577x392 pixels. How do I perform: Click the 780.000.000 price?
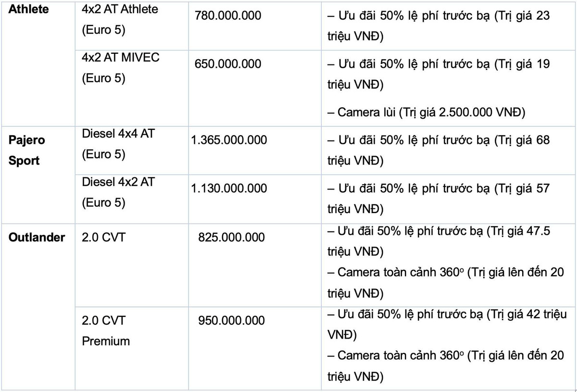228,15
